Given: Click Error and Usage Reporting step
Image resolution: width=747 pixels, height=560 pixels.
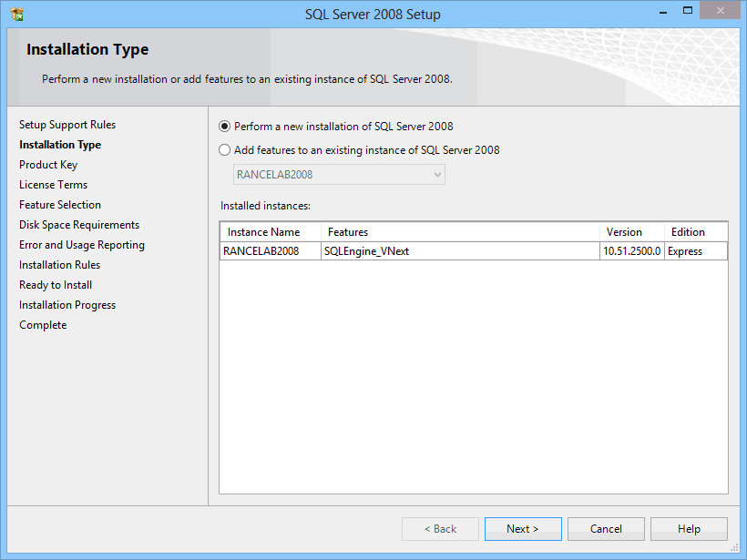Looking at the screenshot, I should [x=82, y=245].
